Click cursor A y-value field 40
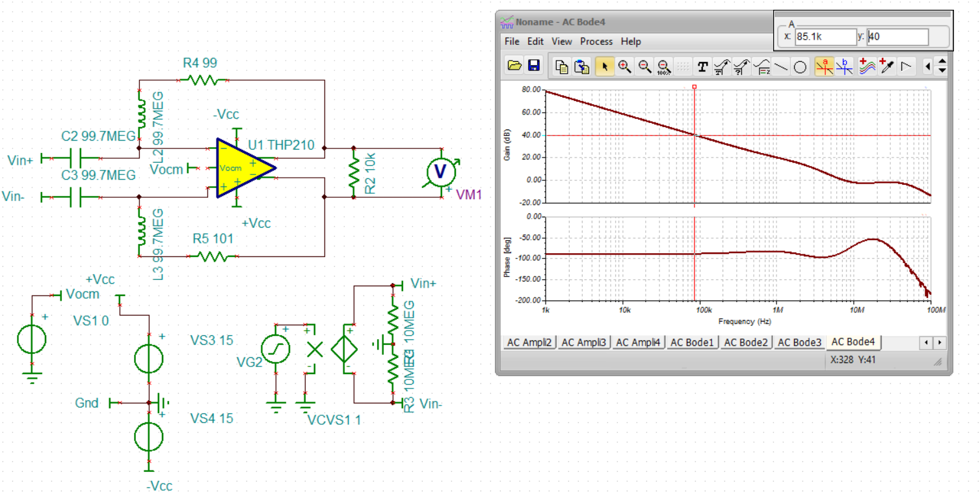 point(897,37)
